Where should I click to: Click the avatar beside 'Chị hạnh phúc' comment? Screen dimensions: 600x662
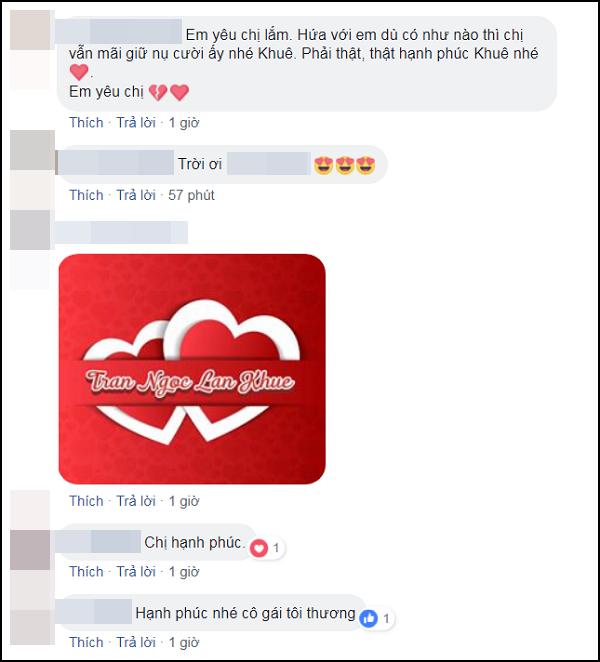pyautogui.click(x=30, y=550)
